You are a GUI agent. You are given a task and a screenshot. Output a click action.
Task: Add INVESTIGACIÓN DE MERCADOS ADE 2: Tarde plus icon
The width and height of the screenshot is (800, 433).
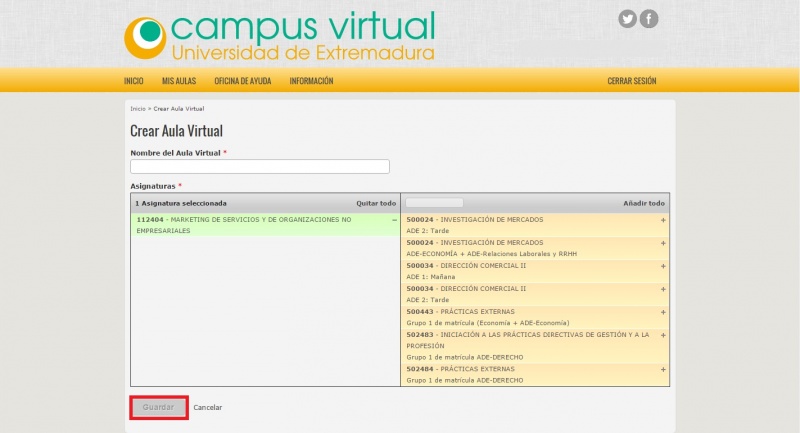(x=663, y=219)
